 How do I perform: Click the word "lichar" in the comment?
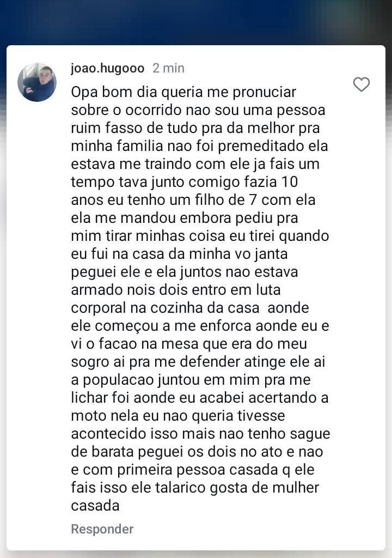point(90,397)
